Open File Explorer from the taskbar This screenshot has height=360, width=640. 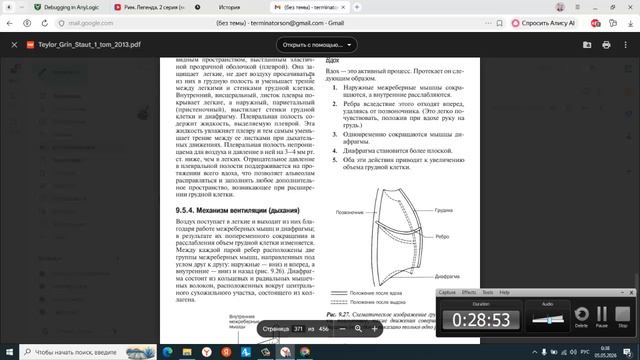tap(187, 352)
